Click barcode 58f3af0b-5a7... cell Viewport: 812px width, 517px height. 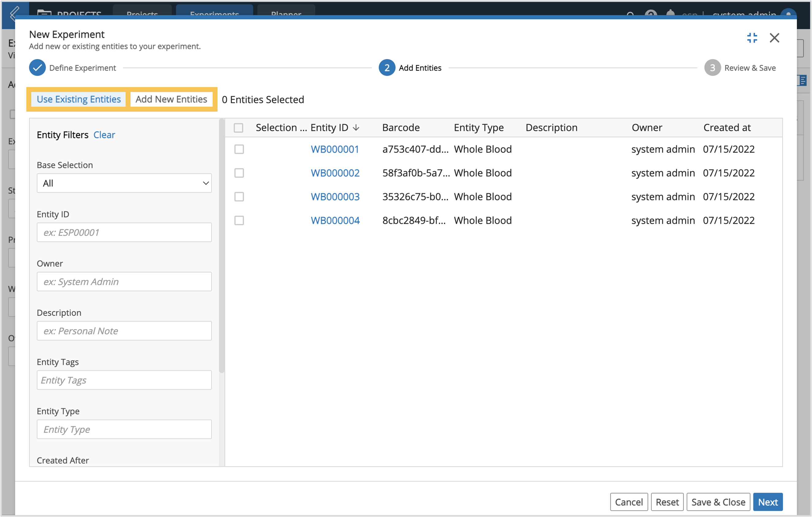point(416,173)
